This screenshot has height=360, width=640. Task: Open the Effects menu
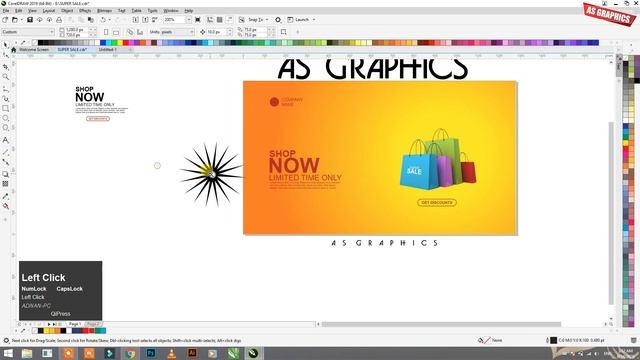click(85, 11)
